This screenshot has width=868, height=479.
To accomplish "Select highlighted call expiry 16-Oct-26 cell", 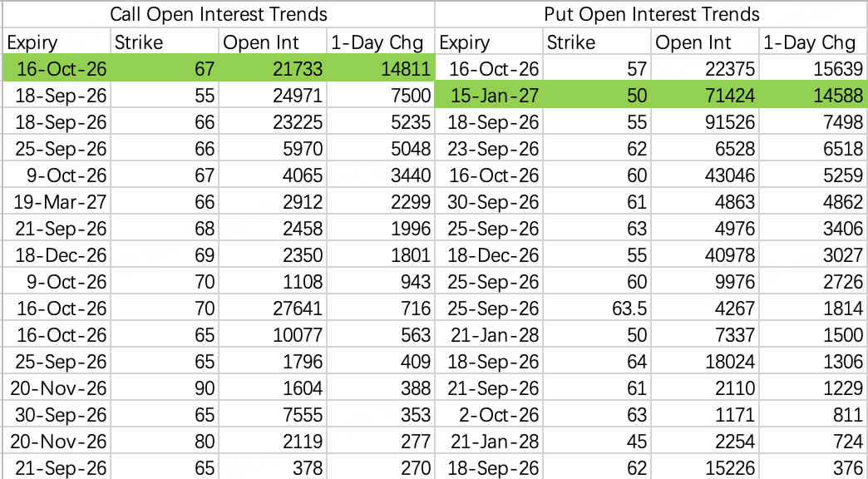I will click(57, 69).
